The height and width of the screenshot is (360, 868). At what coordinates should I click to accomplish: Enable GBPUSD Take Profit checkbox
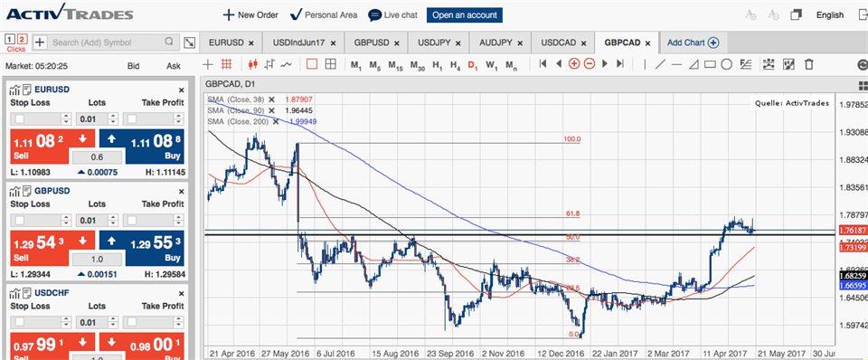coord(132,221)
